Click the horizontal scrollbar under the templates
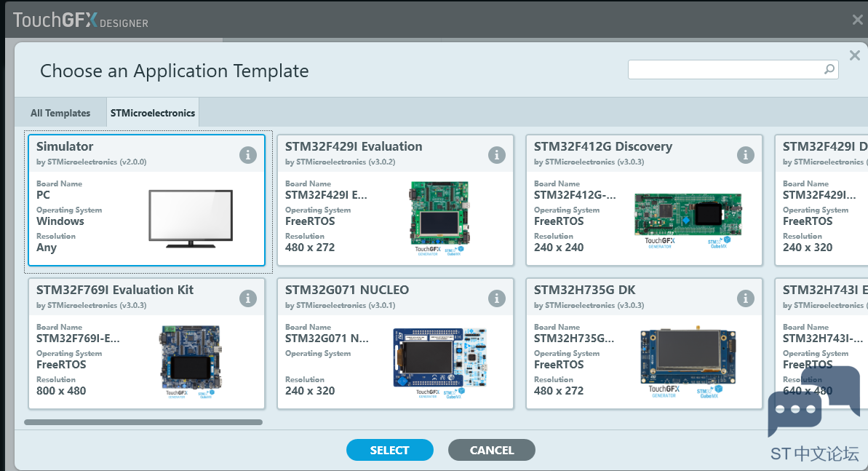868x471 pixels. tap(143, 422)
